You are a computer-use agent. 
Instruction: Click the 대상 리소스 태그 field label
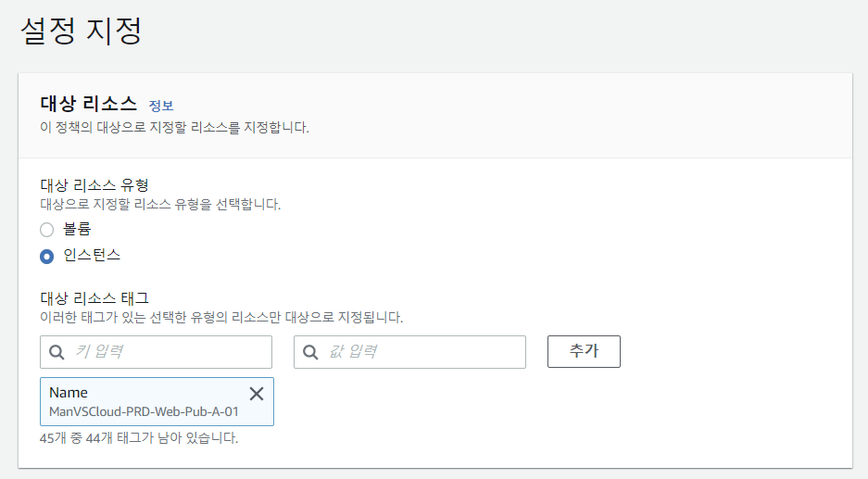(94, 298)
